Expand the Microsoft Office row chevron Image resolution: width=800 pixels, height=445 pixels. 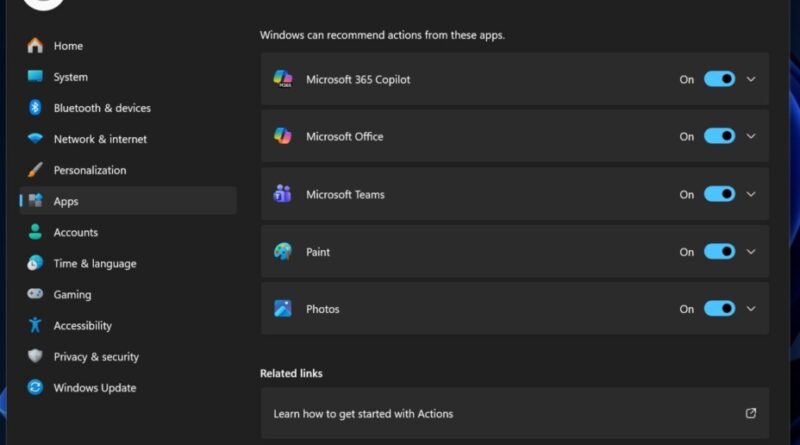(751, 136)
